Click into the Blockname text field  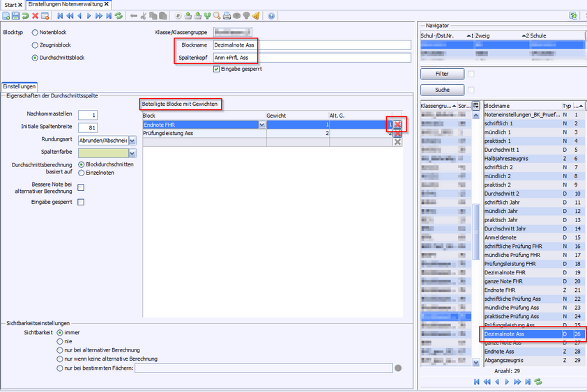click(x=311, y=45)
